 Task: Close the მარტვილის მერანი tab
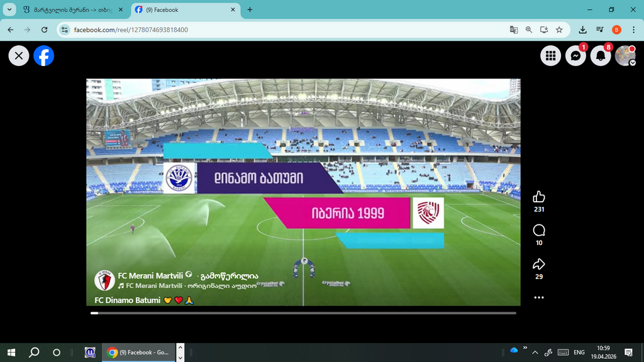tap(120, 9)
